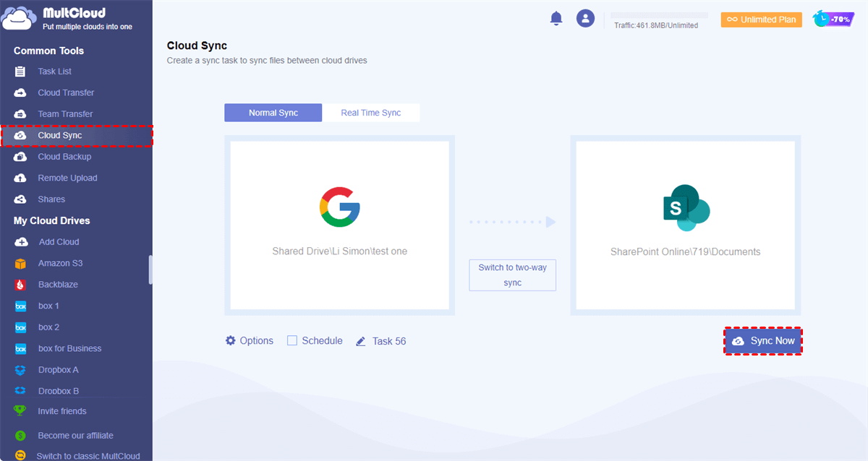The height and width of the screenshot is (461, 868).
Task: Click the Remote Upload icon
Action: coord(20,178)
